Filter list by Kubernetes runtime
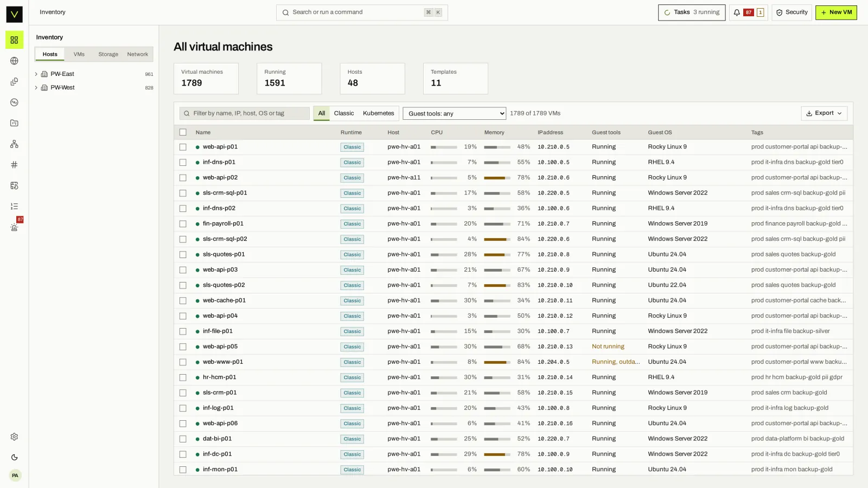 pos(378,113)
